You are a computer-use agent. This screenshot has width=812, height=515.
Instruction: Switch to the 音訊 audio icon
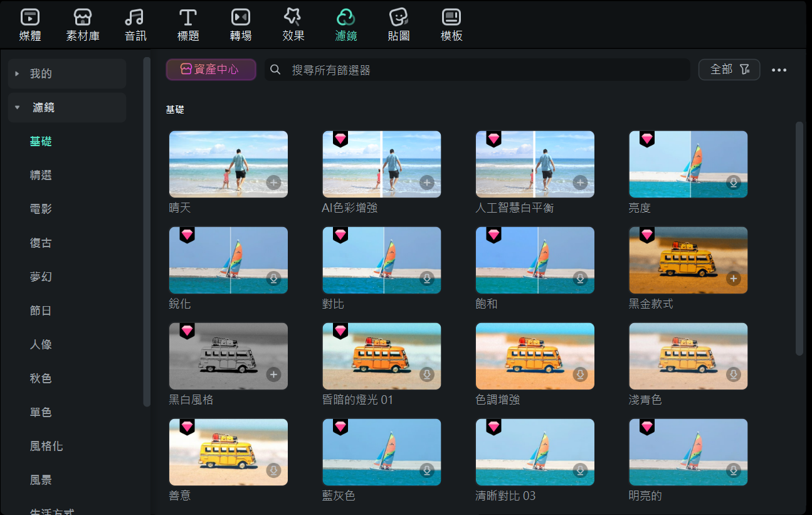coord(135,18)
